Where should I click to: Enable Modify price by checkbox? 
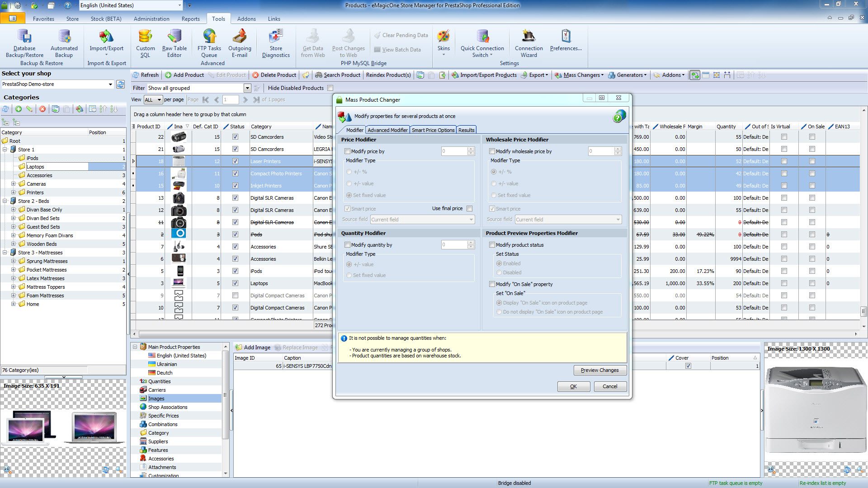pos(347,151)
